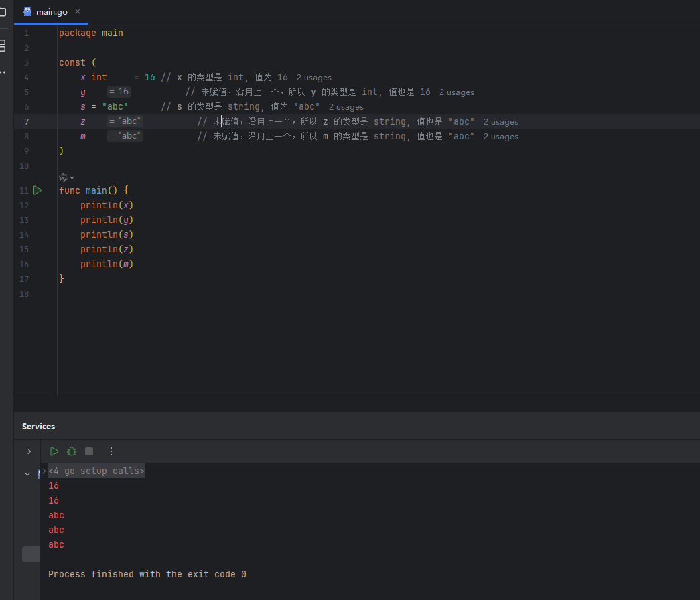This screenshot has width=700, height=600.
Task: Click the println(m) call
Action: [107, 264]
